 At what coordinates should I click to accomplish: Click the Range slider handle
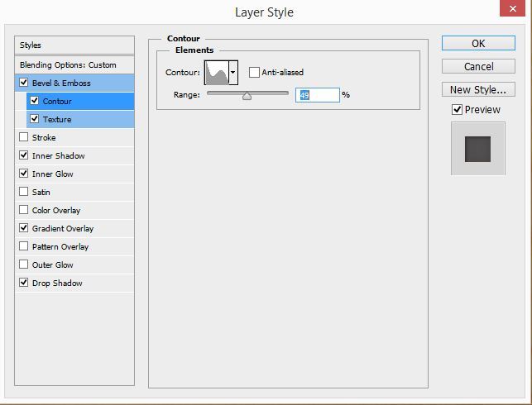247,96
